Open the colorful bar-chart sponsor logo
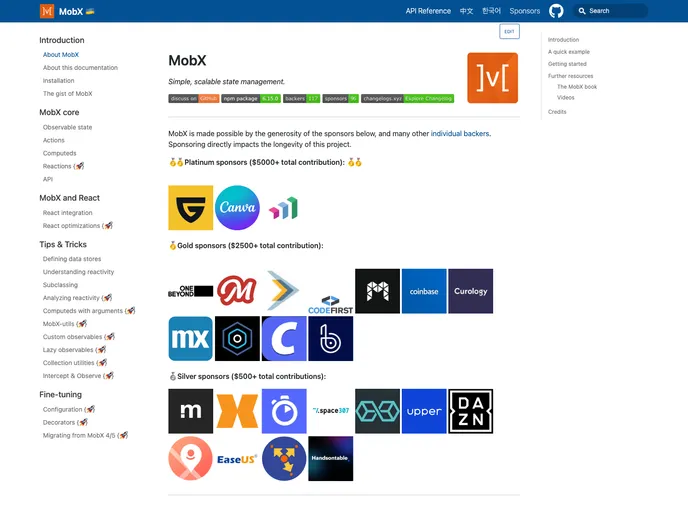688x512 pixels. pos(284,208)
